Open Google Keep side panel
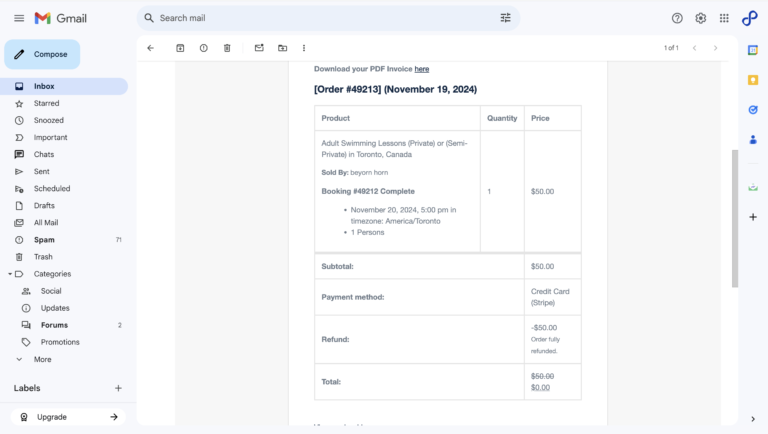The width and height of the screenshot is (768, 434). [753, 80]
